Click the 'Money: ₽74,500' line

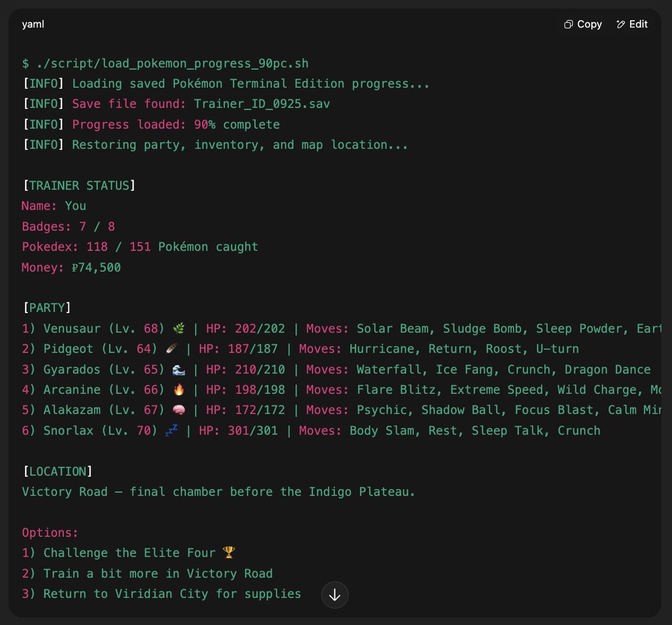coord(72,267)
